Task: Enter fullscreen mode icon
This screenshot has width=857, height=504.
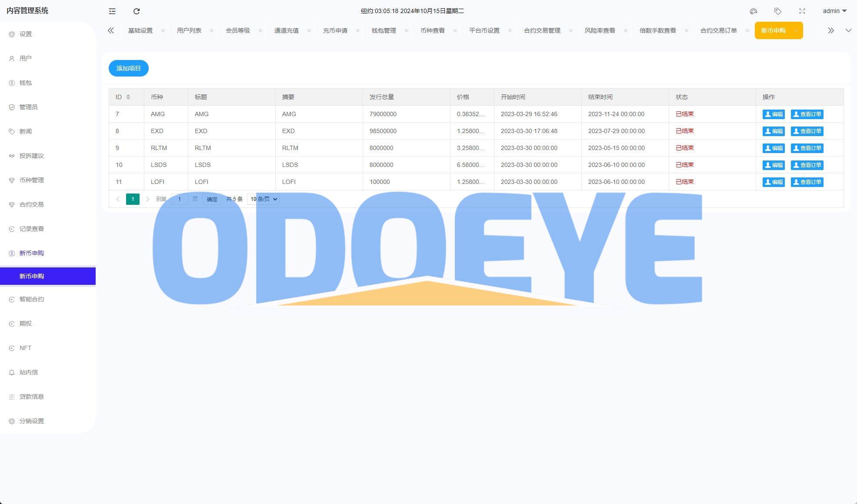Action: (x=802, y=11)
